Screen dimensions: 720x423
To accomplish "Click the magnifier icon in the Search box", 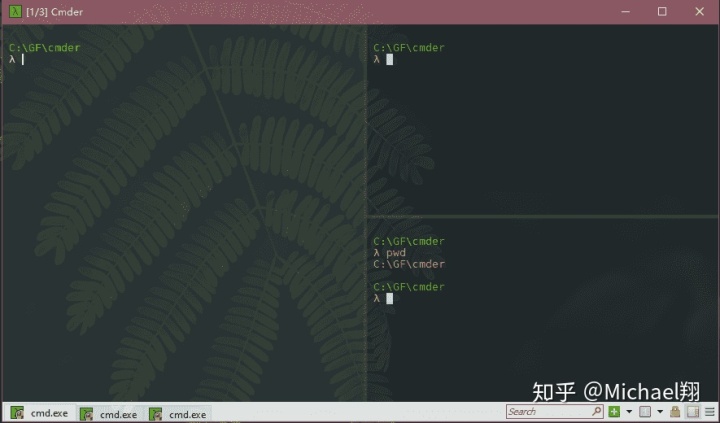I will pos(596,411).
